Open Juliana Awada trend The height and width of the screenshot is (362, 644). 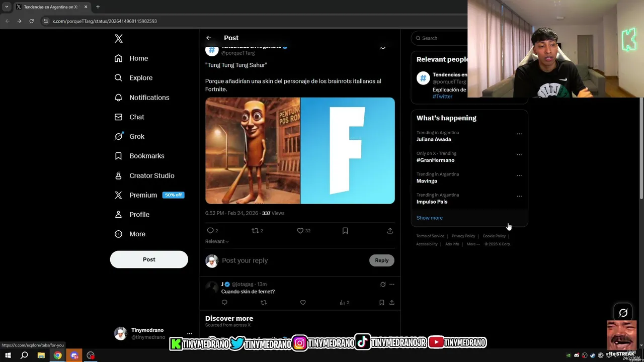tap(434, 139)
